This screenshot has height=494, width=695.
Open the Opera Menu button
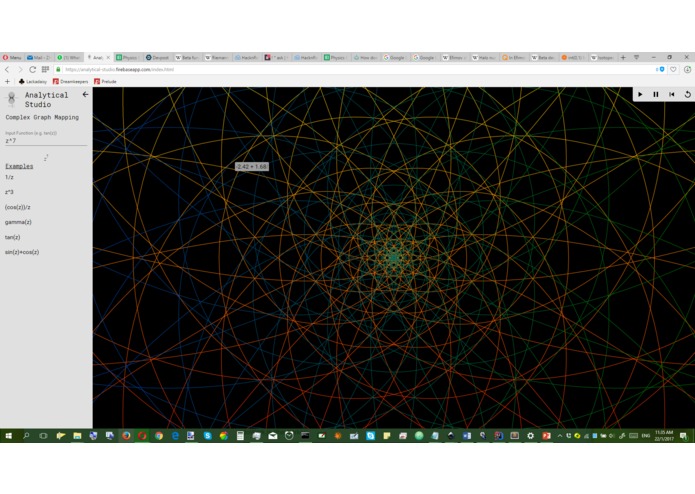pyautogui.click(x=12, y=58)
